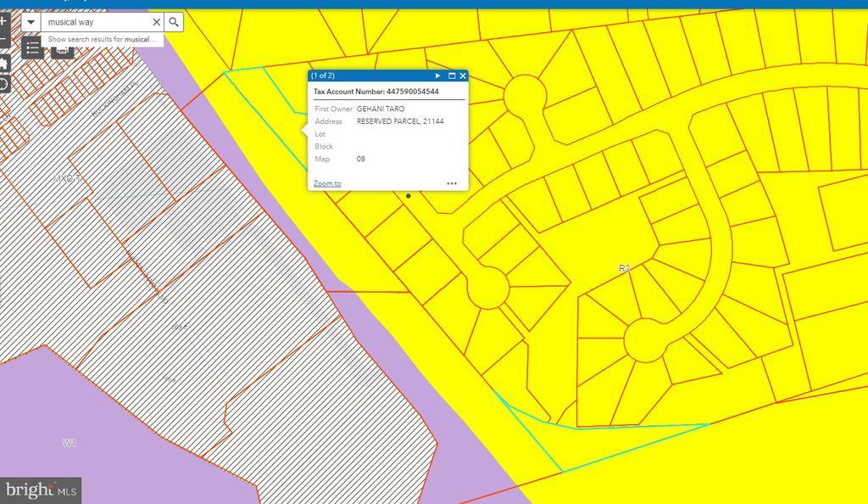Click the MXD-T hatched zone label

coord(68,179)
